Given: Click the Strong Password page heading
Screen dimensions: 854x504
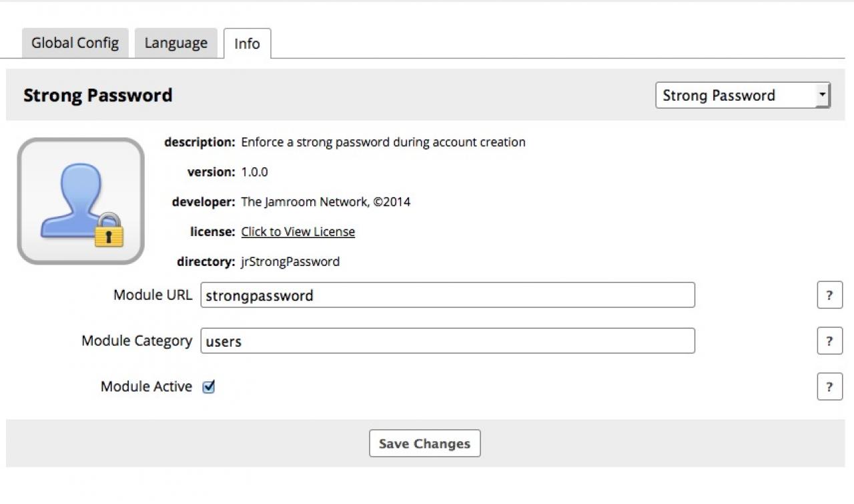Looking at the screenshot, I should (x=98, y=95).
